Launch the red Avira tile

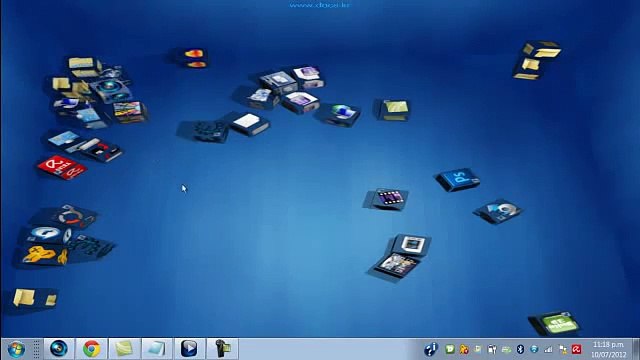click(62, 167)
